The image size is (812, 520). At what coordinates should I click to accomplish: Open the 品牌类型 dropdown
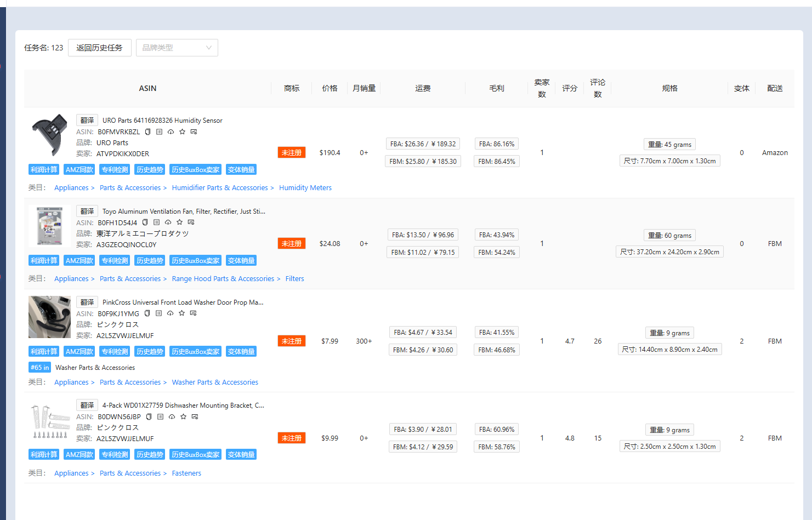pyautogui.click(x=177, y=48)
